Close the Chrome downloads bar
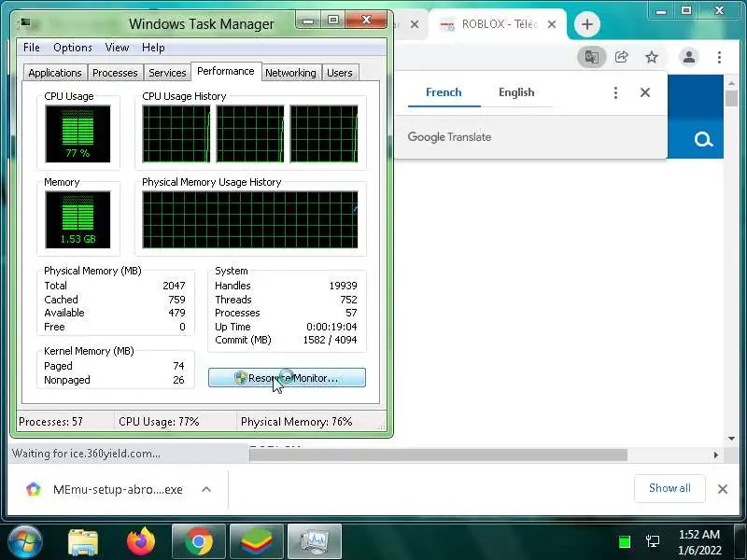747x560 pixels. click(722, 488)
